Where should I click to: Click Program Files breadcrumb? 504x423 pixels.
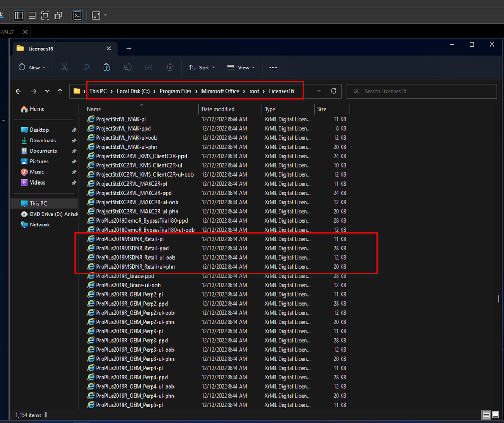(176, 91)
